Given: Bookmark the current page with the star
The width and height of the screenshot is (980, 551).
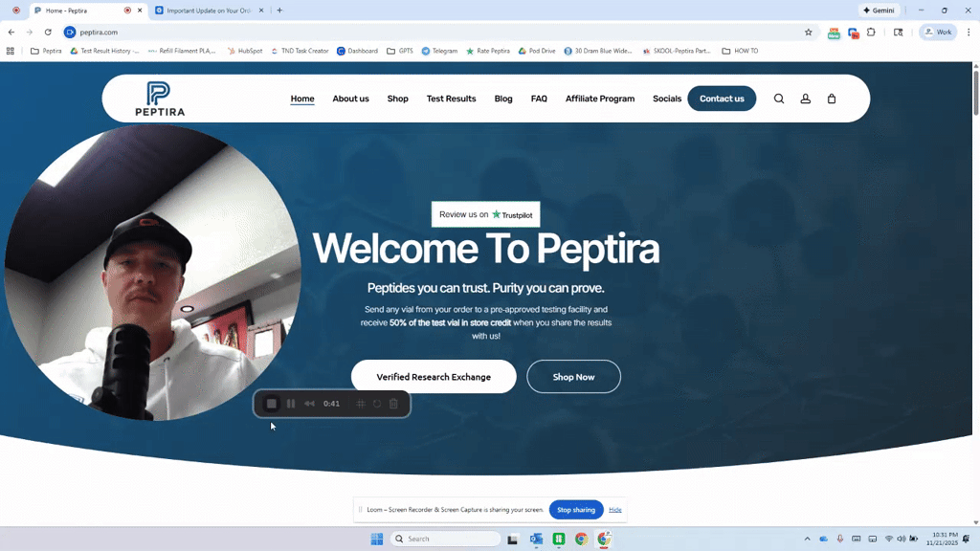Looking at the screenshot, I should 809,32.
